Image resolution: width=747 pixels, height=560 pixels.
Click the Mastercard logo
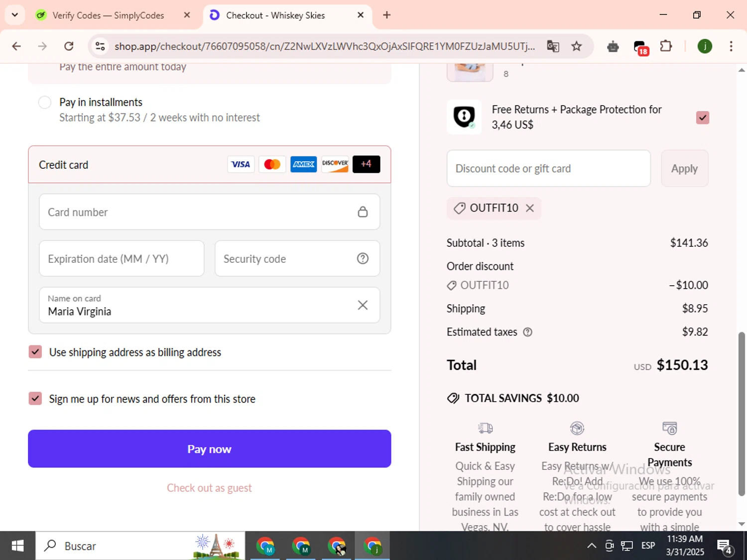point(272,164)
